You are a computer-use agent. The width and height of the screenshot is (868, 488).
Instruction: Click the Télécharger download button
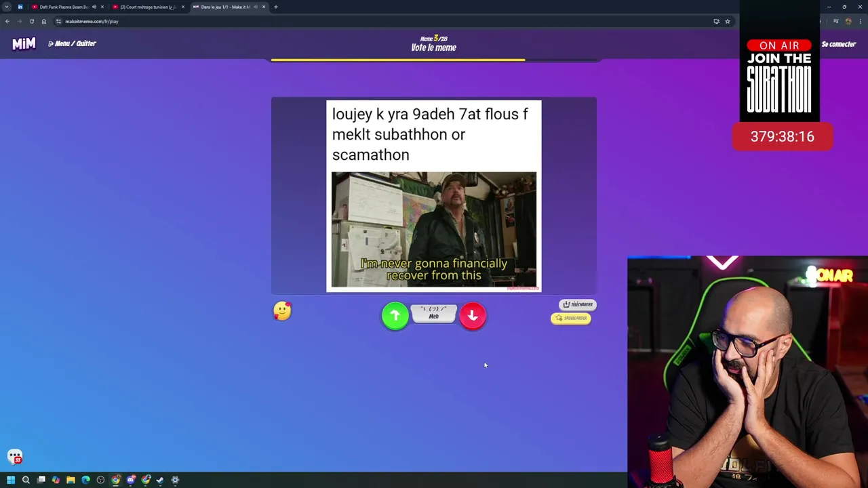(x=578, y=304)
